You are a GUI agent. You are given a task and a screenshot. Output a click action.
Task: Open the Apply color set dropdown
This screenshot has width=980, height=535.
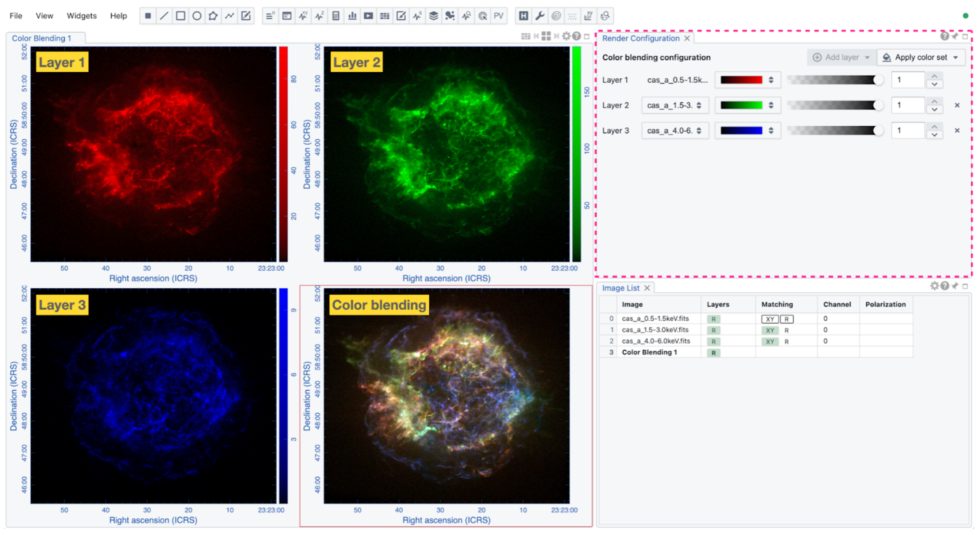[920, 57]
